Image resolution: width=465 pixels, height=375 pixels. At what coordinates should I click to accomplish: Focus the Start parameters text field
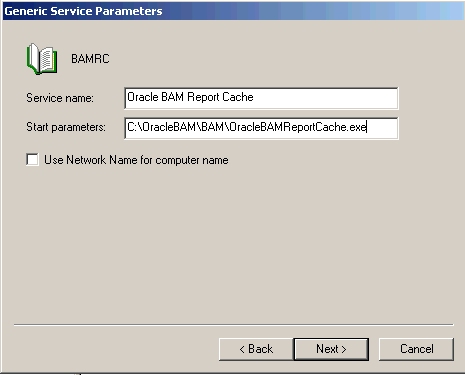click(x=261, y=128)
